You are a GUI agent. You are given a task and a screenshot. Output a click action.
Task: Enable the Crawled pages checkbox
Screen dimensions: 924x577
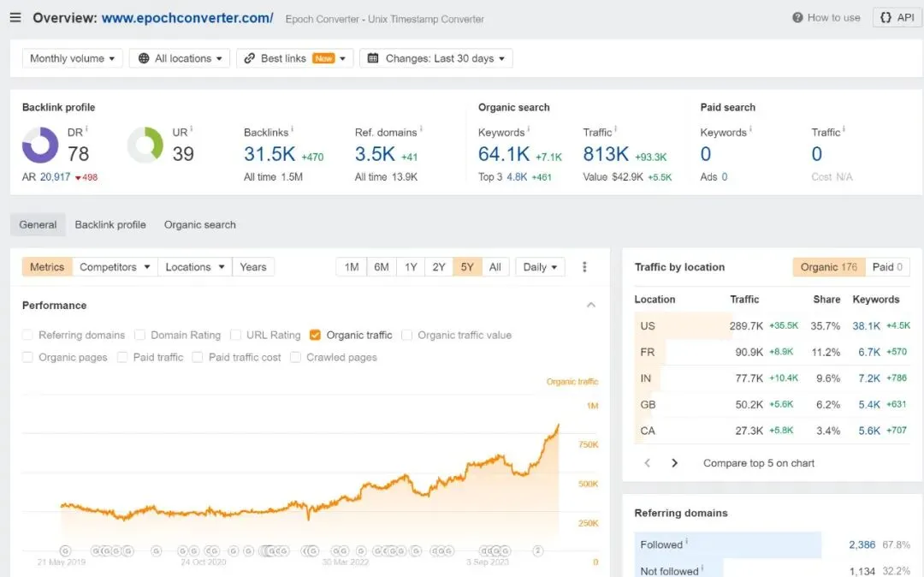tap(296, 357)
